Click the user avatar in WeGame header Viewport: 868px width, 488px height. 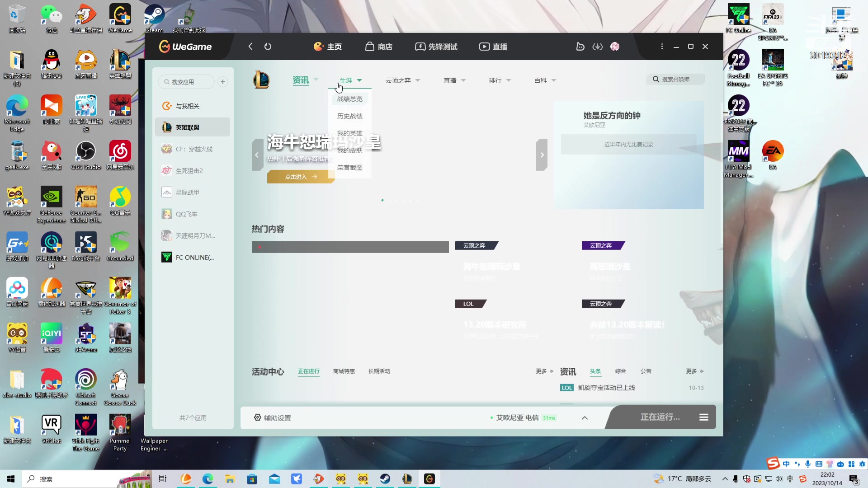pyautogui.click(x=615, y=47)
